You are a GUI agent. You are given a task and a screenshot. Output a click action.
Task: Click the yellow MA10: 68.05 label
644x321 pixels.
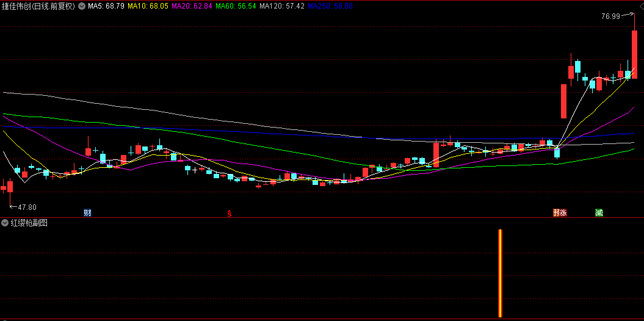[x=148, y=6]
